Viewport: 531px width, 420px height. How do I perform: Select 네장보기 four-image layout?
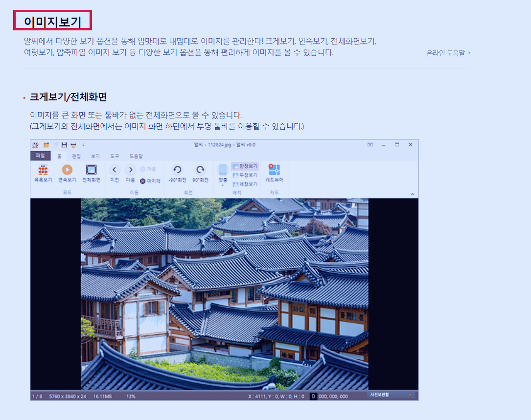[245, 184]
